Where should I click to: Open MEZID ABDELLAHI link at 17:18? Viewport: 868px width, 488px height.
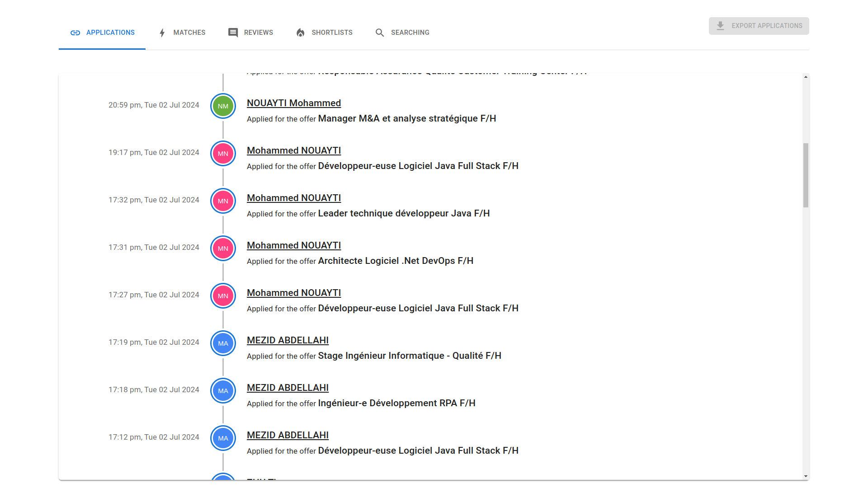click(288, 388)
